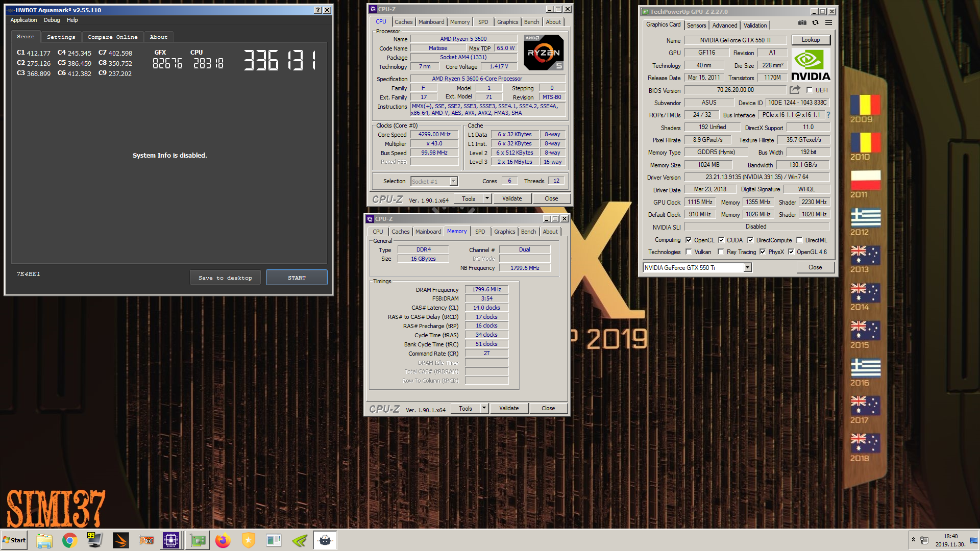The height and width of the screenshot is (551, 980).
Task: Toggle the OpenCL checkbox
Action: pyautogui.click(x=689, y=240)
